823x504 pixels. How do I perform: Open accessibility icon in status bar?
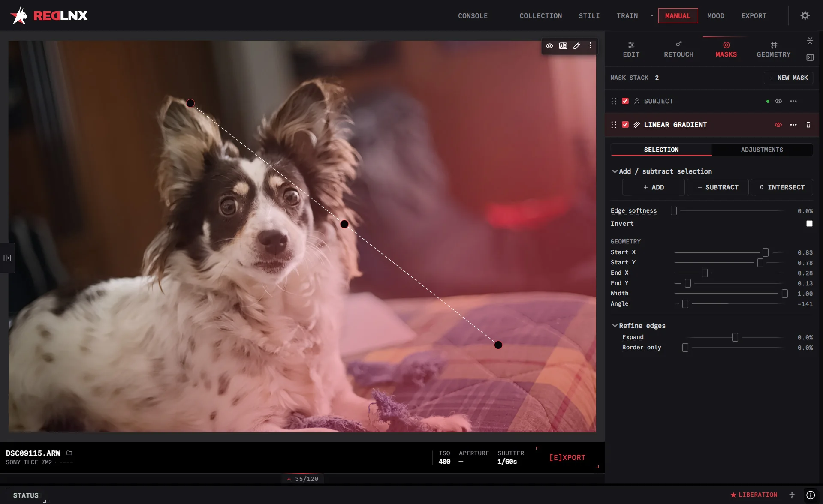coord(792,495)
